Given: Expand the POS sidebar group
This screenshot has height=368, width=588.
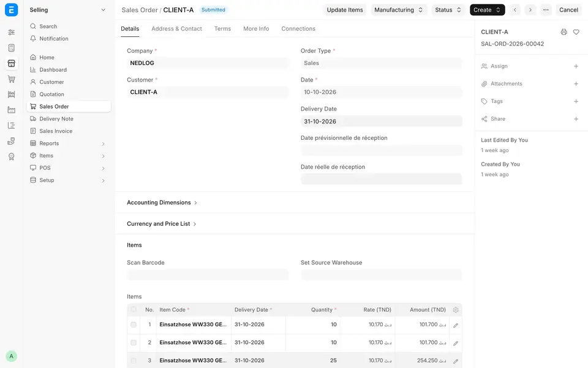Looking at the screenshot, I should click(69, 168).
